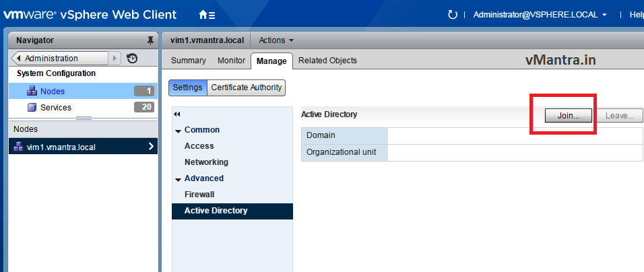Open the home menu icon
Screen dimensions: 644x272
click(x=207, y=15)
